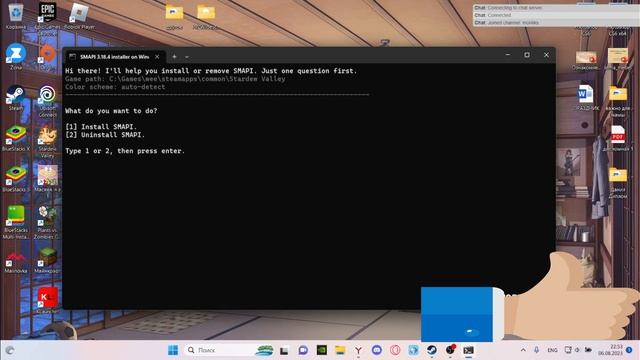640x360 pixels.
Task: Select the SMAPI installer terminal tab
Action: (114, 57)
